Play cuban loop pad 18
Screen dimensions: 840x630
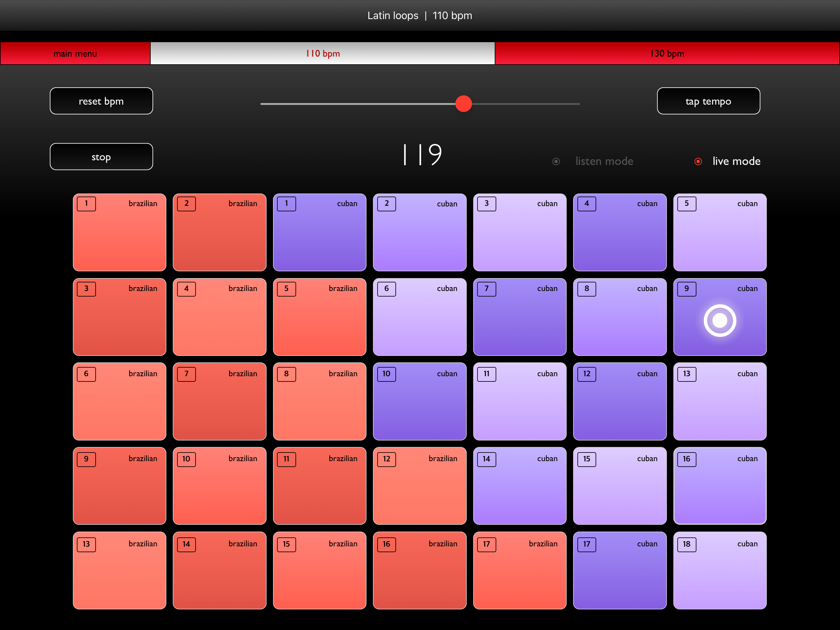pos(719,570)
